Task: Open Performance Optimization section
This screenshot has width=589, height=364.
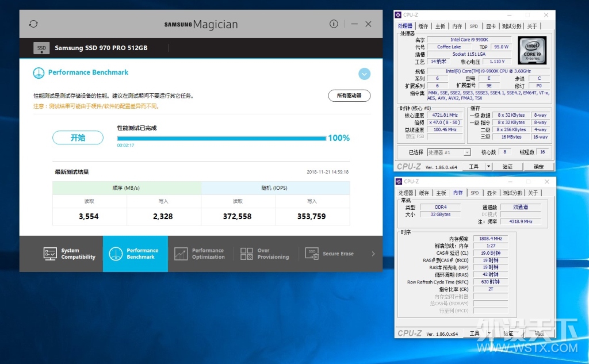Action: [x=200, y=254]
